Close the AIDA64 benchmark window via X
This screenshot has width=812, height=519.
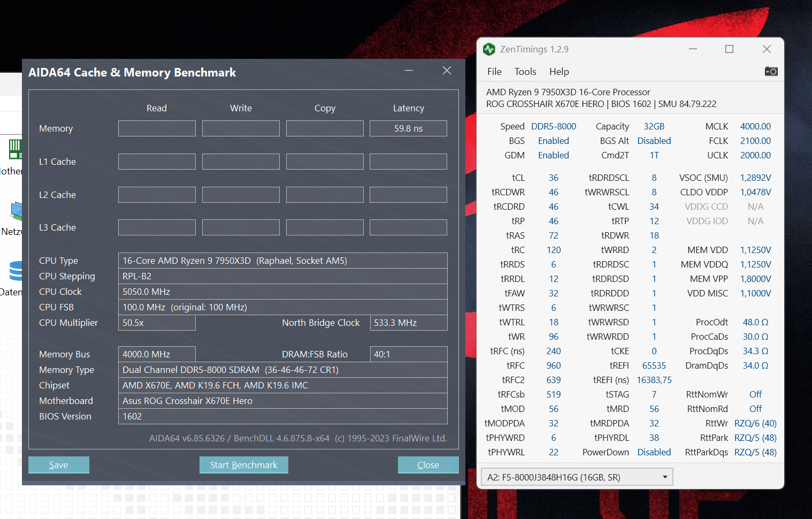447,71
